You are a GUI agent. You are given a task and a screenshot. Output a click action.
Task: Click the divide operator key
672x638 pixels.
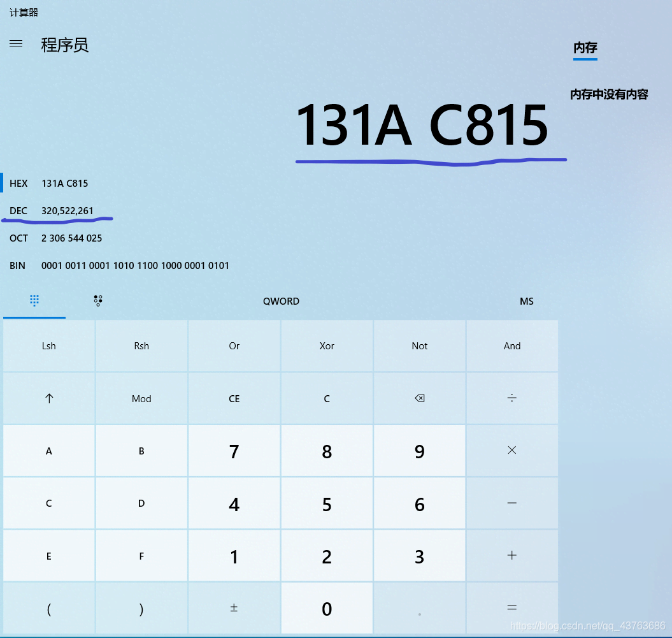click(511, 398)
